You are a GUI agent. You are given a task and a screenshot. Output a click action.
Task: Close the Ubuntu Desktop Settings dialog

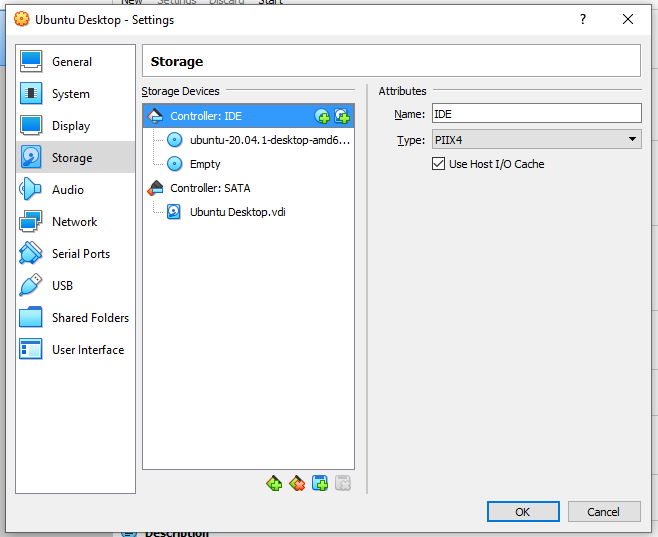point(628,19)
